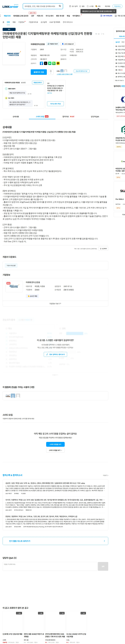Open 스터디 모집글 보기 button near company name
Image resolution: width=125 pixels, height=644 pixels.
(68, 44)
